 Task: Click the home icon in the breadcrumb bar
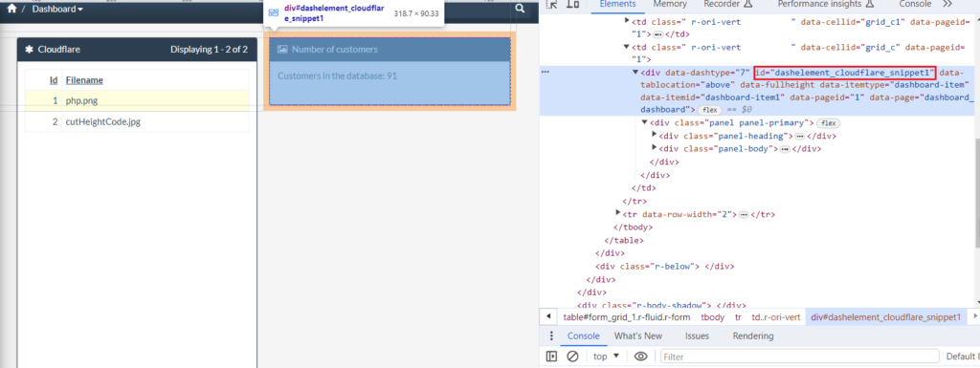(11, 10)
